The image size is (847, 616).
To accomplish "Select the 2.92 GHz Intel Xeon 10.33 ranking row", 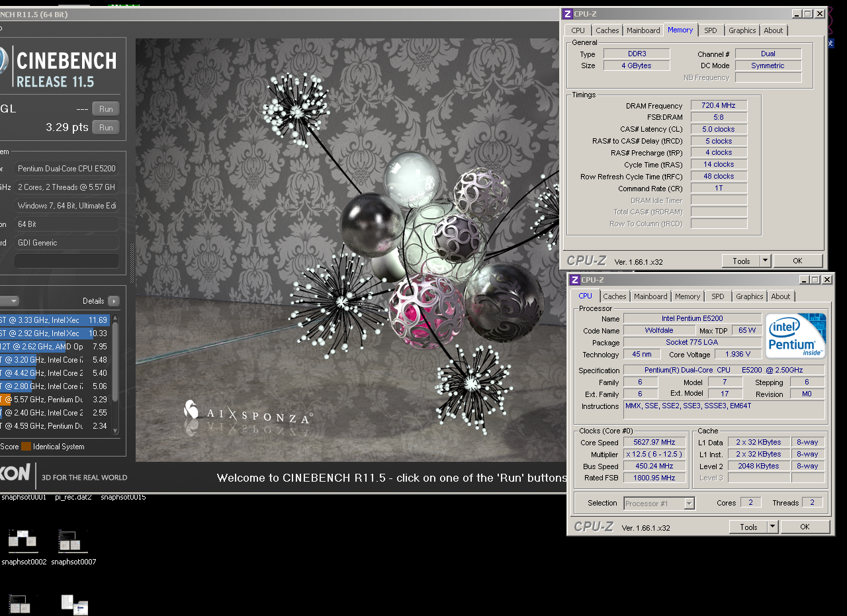I will click(55, 333).
